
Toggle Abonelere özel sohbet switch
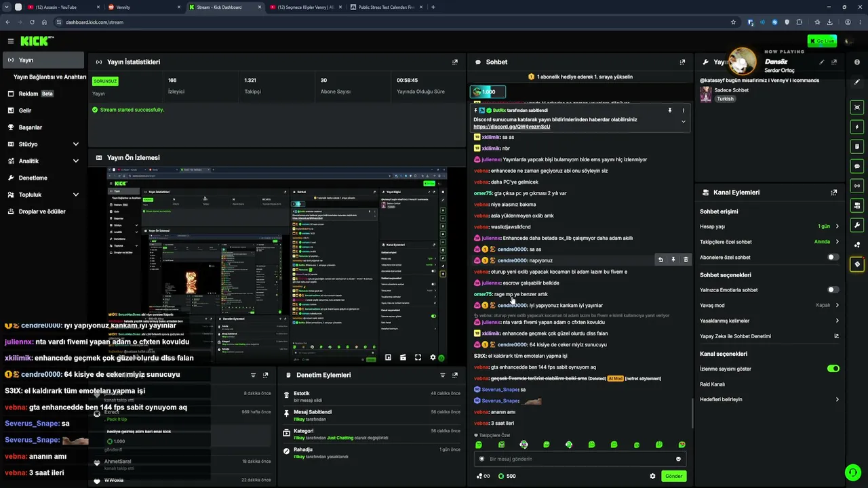click(833, 258)
